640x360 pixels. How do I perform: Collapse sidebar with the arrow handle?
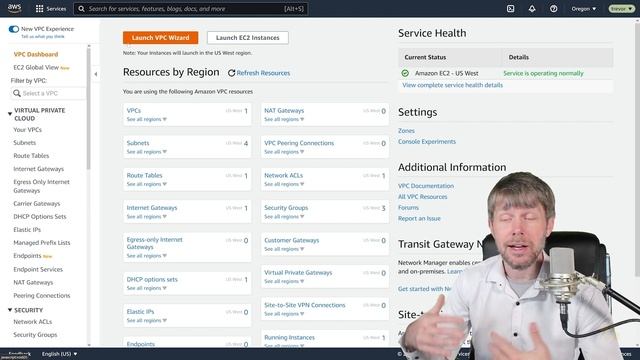(96, 74)
